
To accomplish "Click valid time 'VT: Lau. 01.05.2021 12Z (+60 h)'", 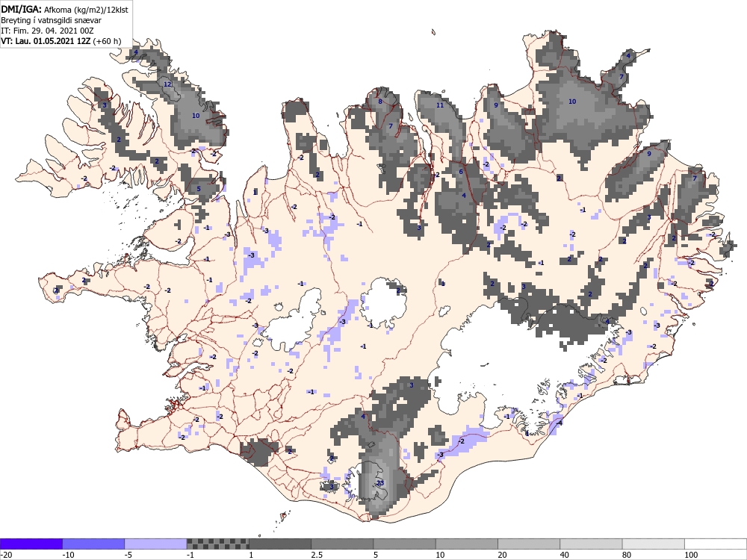I will click(x=61, y=41).
